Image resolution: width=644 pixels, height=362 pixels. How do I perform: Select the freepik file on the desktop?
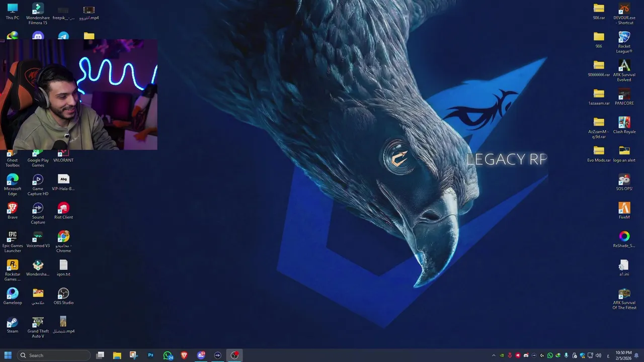point(63,14)
